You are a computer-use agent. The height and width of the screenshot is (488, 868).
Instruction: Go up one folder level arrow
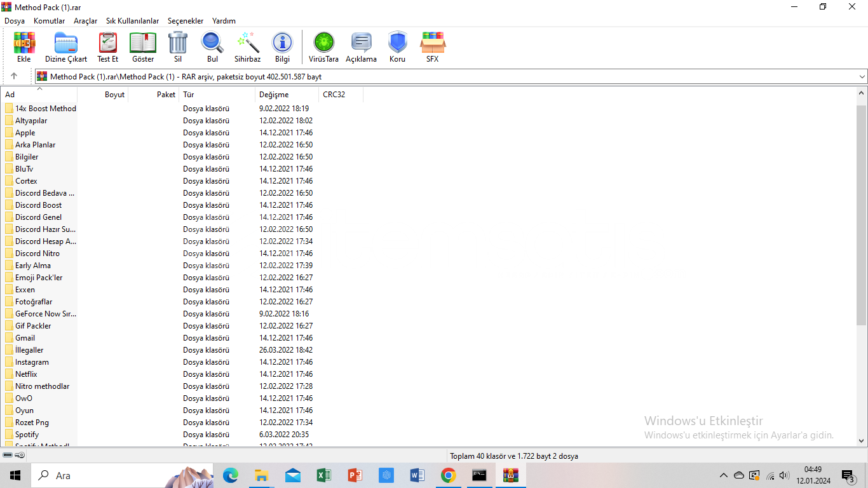click(14, 76)
